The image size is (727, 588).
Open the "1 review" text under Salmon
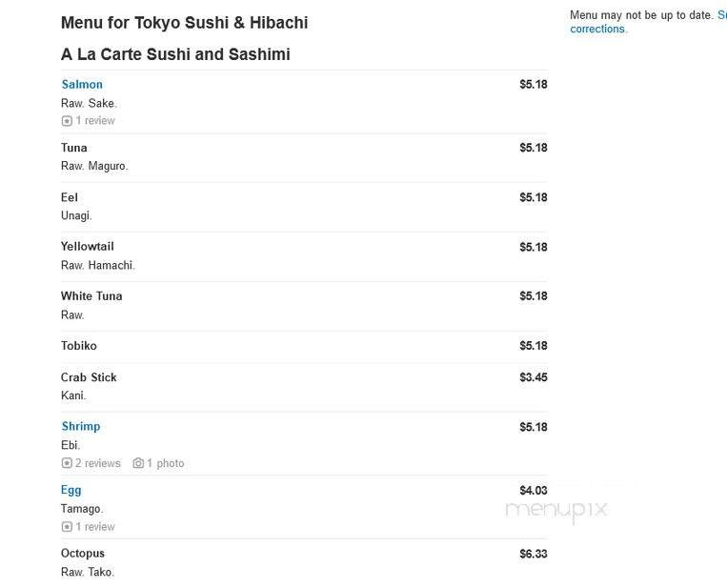click(95, 121)
